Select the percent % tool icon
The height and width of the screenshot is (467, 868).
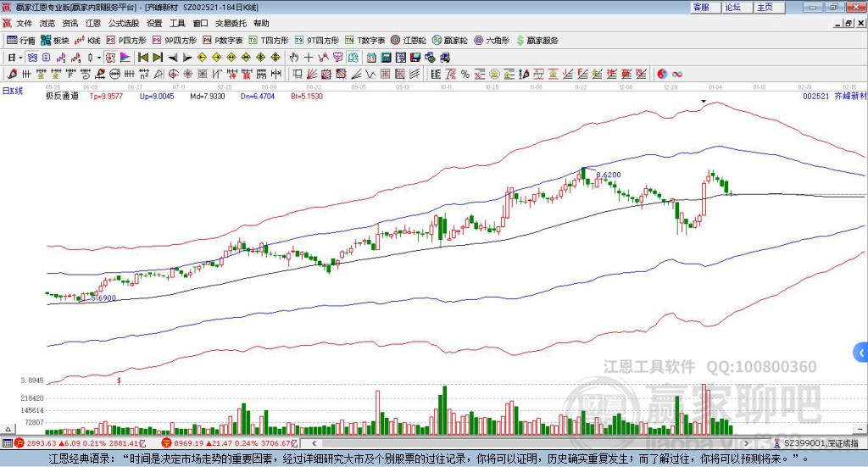tap(465, 74)
